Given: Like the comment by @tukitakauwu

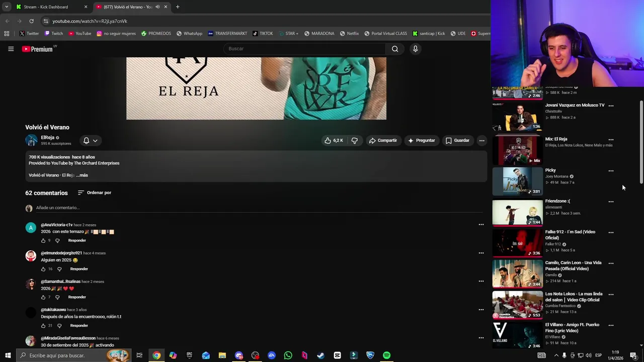Looking at the screenshot, I should (43, 326).
